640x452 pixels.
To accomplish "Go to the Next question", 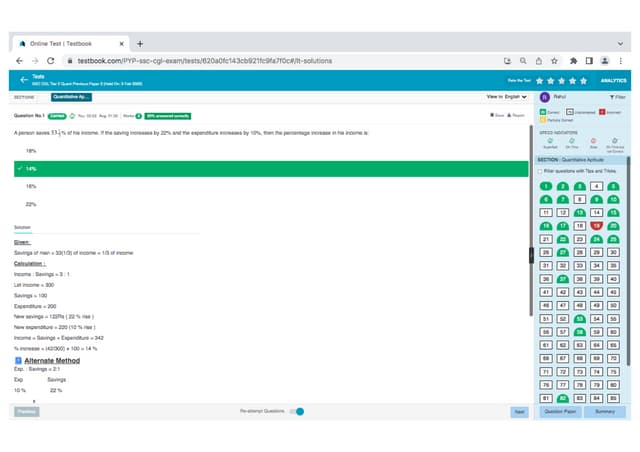I will [x=519, y=411].
